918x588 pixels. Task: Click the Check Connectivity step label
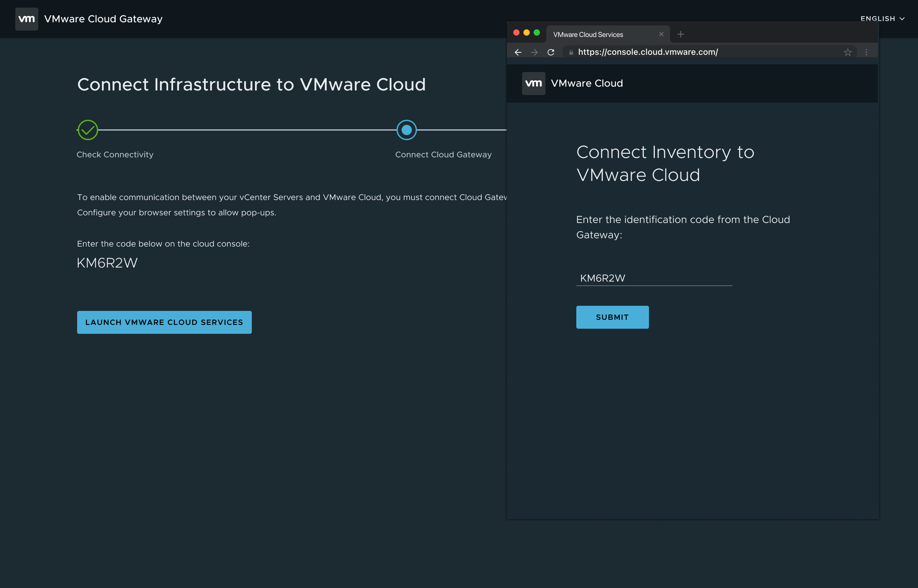tap(115, 154)
